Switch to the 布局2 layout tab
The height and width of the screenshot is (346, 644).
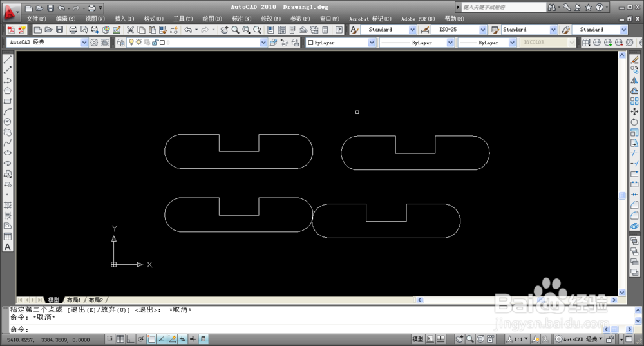coord(96,300)
